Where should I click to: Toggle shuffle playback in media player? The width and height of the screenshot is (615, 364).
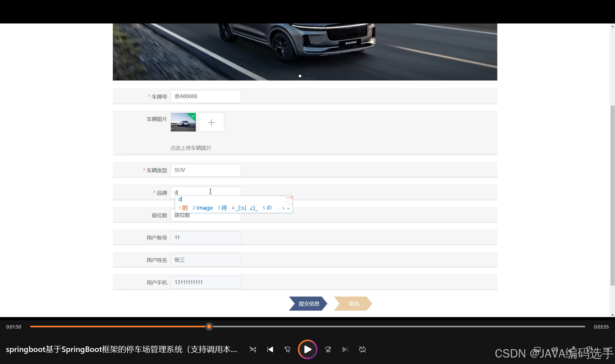(253, 349)
